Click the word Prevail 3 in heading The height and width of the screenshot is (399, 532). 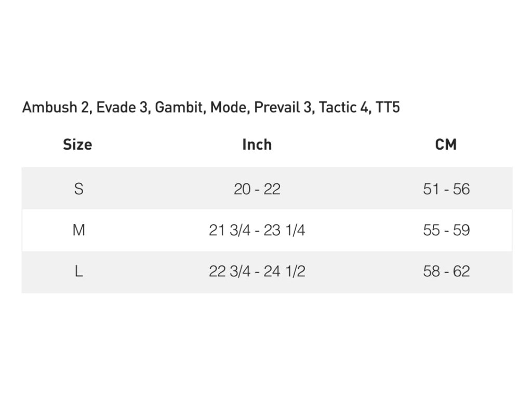[x=283, y=107]
